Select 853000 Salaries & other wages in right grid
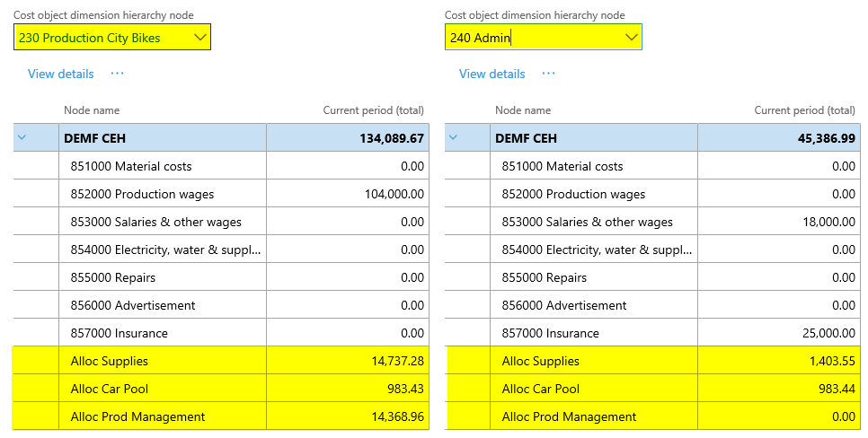 point(587,222)
